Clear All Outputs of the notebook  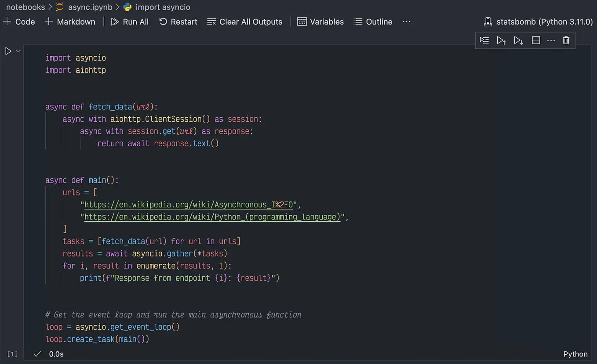(244, 22)
